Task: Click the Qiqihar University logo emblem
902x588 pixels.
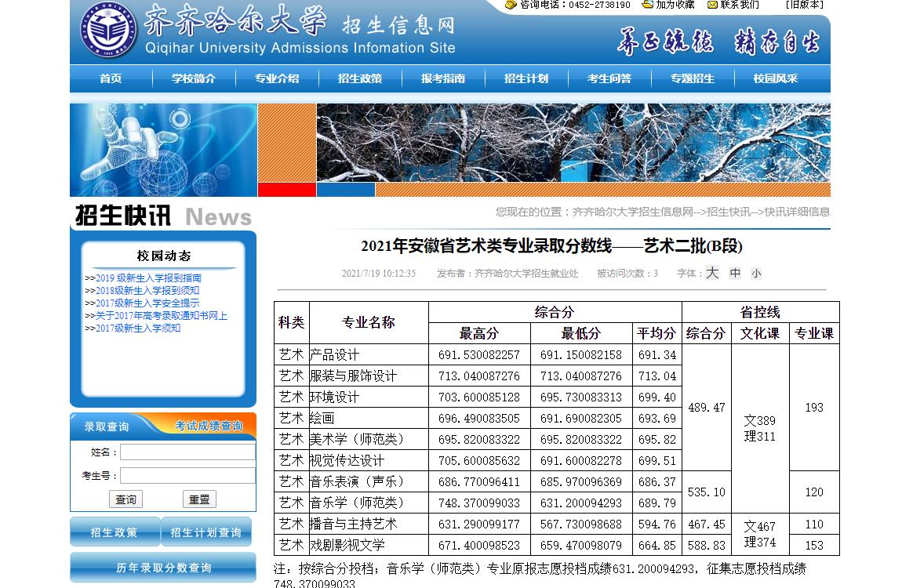Action: coord(108,29)
